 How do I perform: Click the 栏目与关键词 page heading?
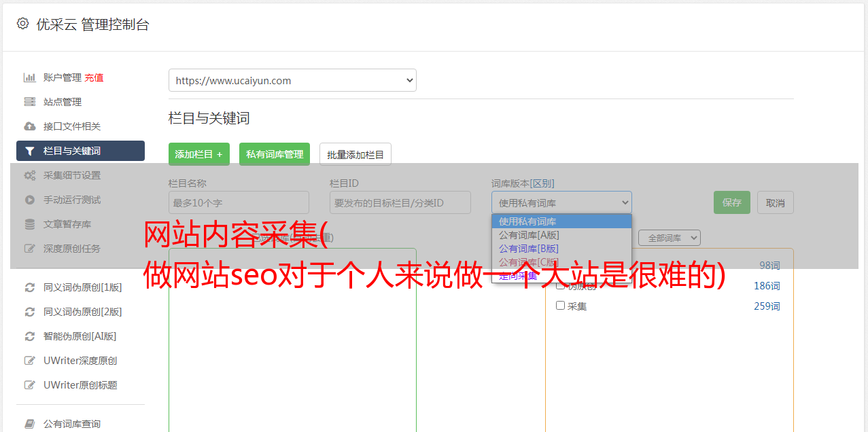tap(209, 118)
